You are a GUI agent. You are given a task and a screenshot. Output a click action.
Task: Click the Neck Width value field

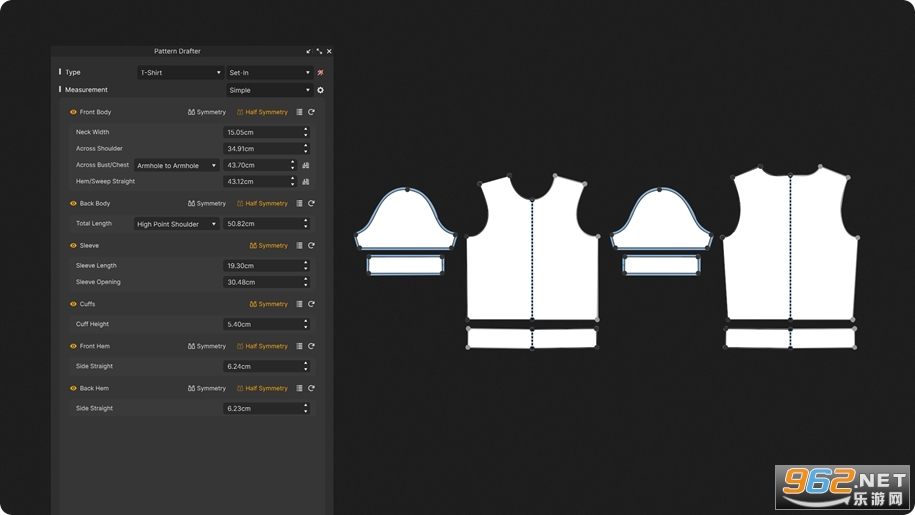coord(266,132)
